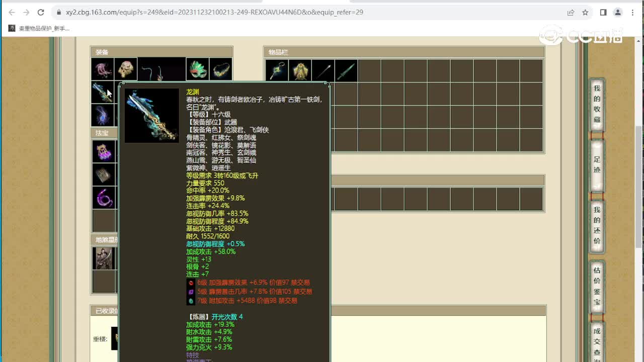The height and width of the screenshot is (362, 644).
Task: Select the jeweled necklace equipment icon
Action: point(221,69)
